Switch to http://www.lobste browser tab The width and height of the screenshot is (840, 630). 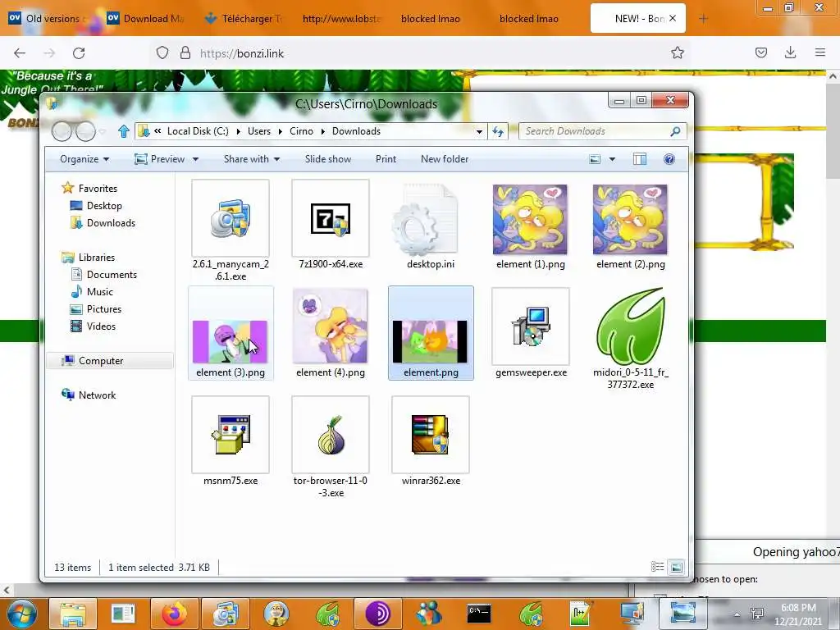tap(341, 19)
